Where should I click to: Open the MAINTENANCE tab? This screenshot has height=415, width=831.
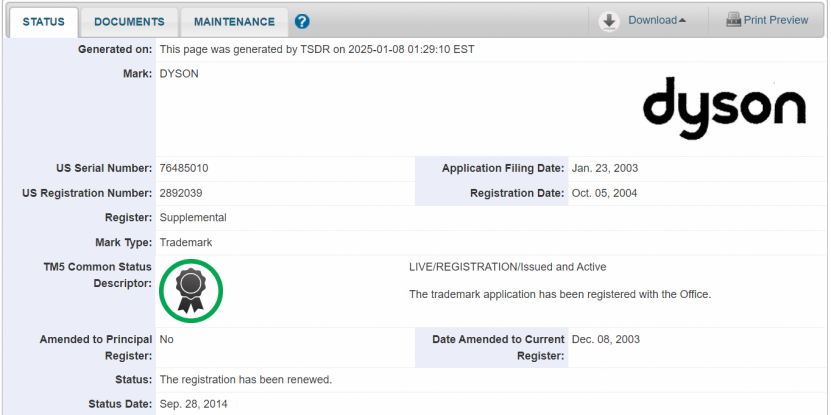pyautogui.click(x=234, y=22)
